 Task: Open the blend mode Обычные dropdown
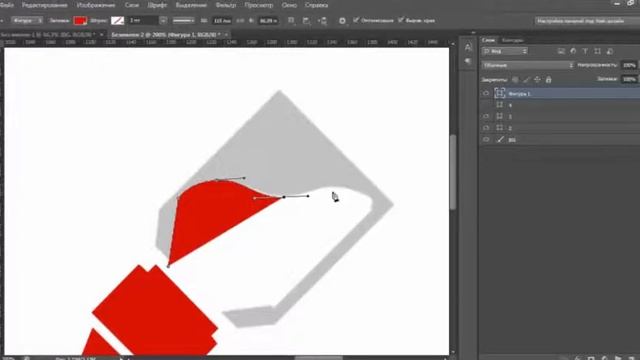[x=528, y=65]
